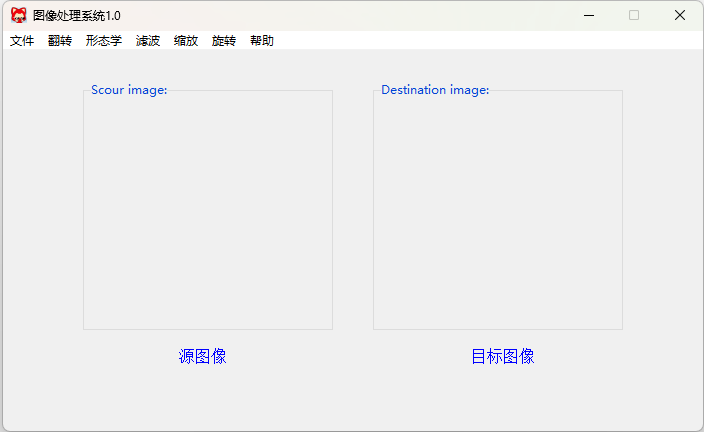Viewport: 704px width, 432px height.
Task: Click the 目标图像 label
Action: tap(503, 356)
